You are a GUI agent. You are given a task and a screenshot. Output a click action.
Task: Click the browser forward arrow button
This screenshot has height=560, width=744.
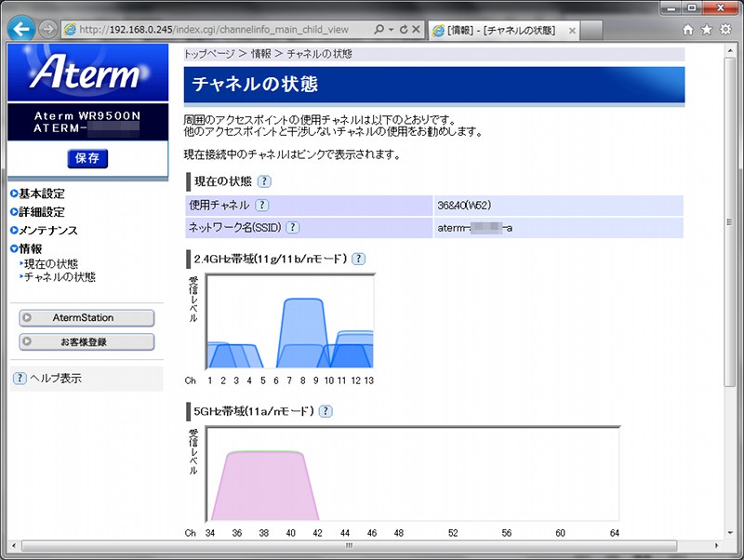(48, 29)
